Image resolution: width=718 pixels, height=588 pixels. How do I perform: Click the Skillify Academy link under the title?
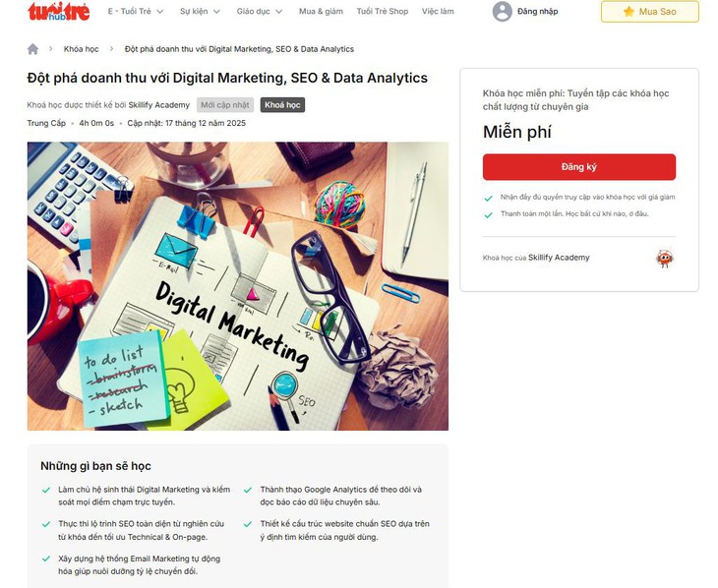(159, 105)
